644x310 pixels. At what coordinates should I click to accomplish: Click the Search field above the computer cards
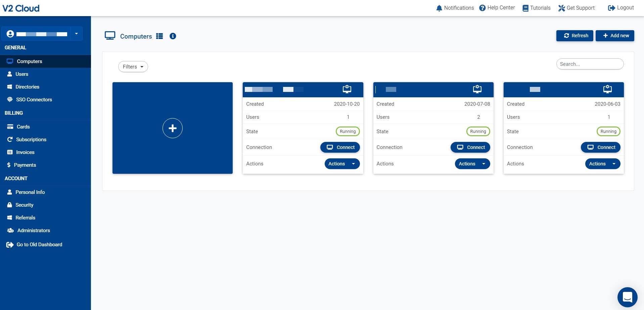(x=590, y=64)
